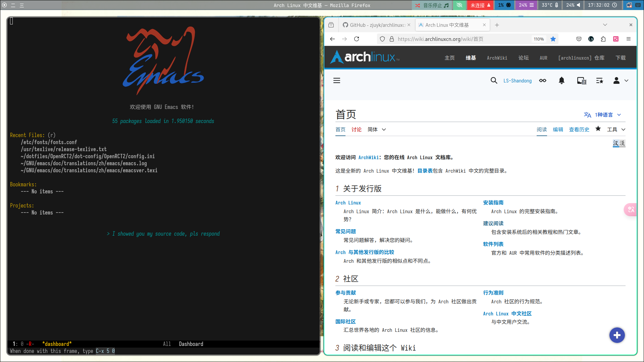This screenshot has height=362, width=644.
Task: Open the Firefox hamburger application menu
Action: (629, 39)
